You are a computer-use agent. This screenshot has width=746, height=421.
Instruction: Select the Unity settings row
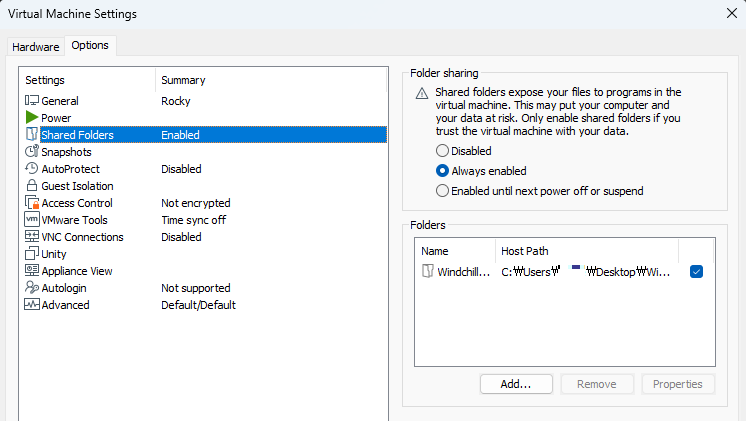[206, 254]
